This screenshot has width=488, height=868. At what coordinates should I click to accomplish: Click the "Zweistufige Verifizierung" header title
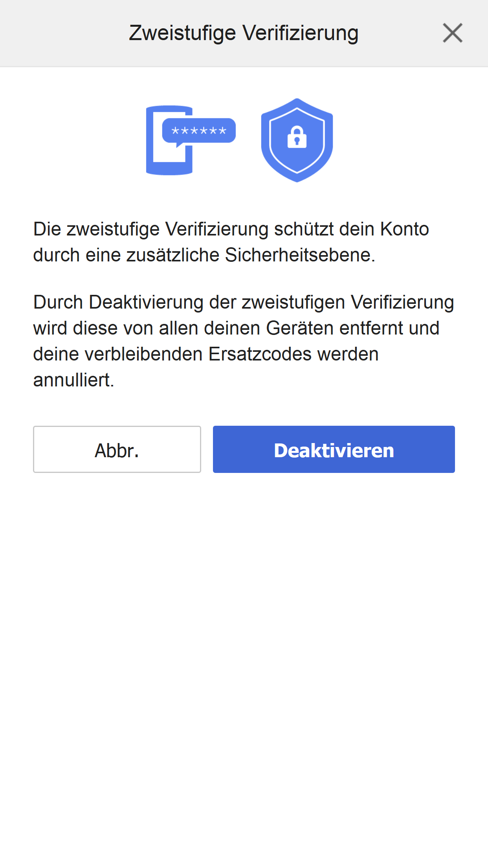(244, 33)
